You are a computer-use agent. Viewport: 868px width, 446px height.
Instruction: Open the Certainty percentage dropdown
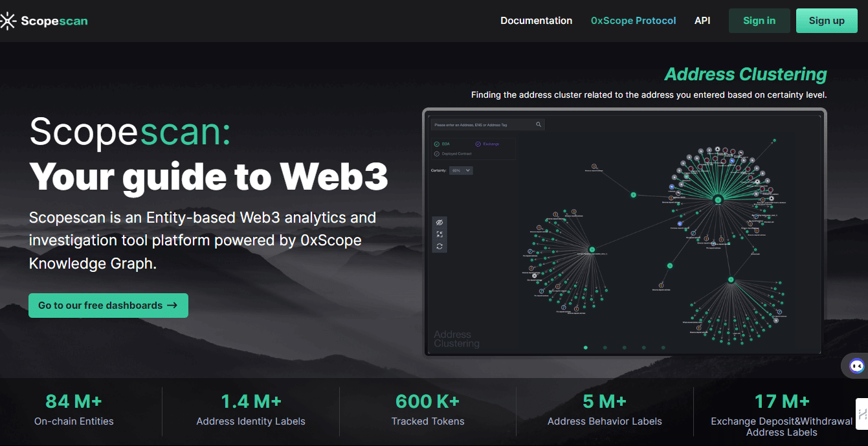[462, 170]
